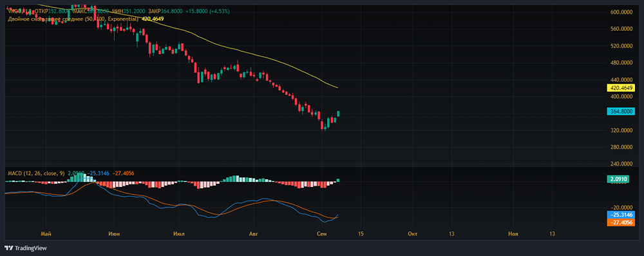The width and height of the screenshot is (644, 256).
Task: Click the Ноя label on the time axis
Action: click(513, 234)
